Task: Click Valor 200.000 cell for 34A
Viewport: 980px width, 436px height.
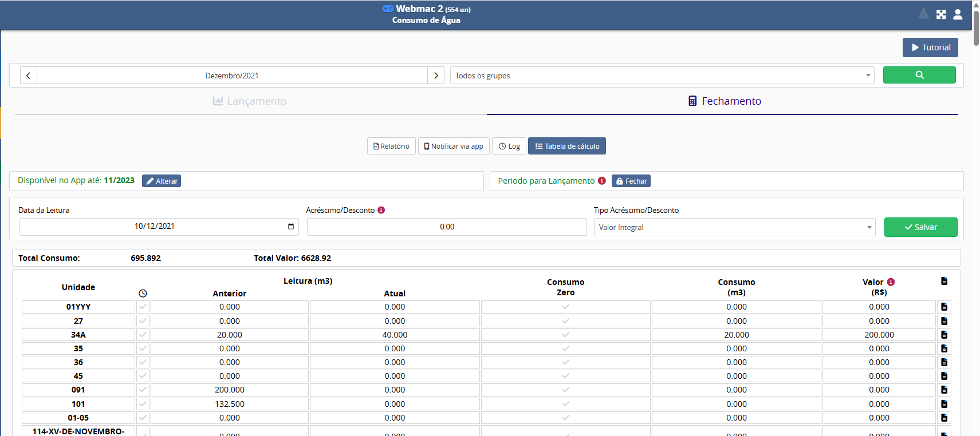Action: point(879,335)
